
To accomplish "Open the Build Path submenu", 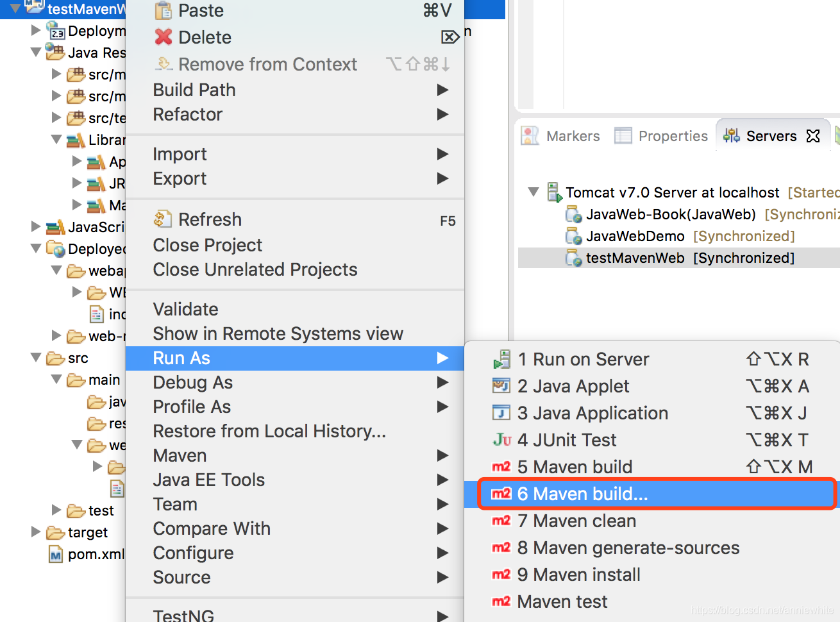I will (295, 90).
